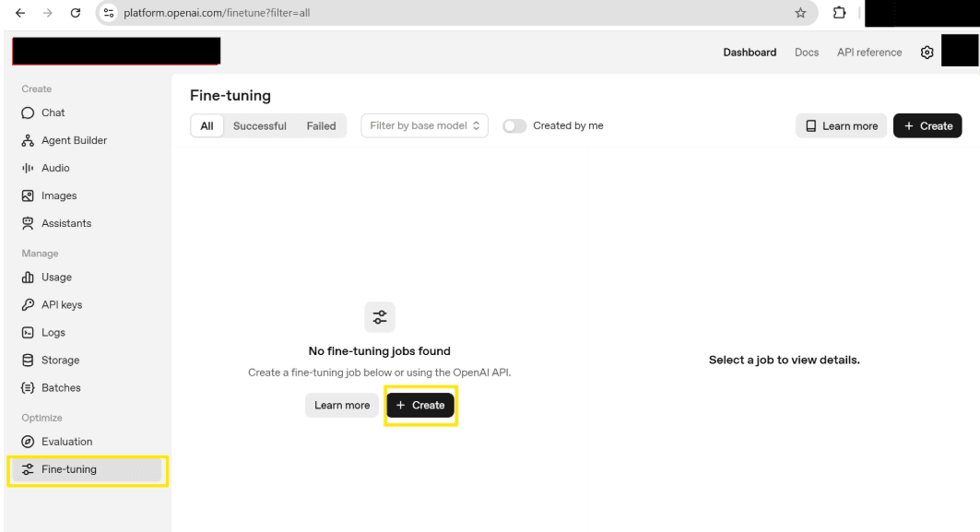980x532 pixels.
Task: Open Chat from the sidebar
Action: (53, 112)
